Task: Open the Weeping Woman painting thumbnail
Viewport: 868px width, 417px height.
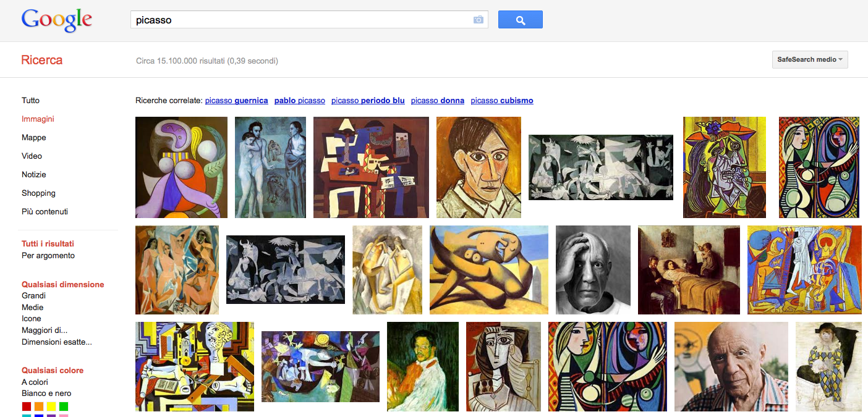Action: (x=725, y=167)
